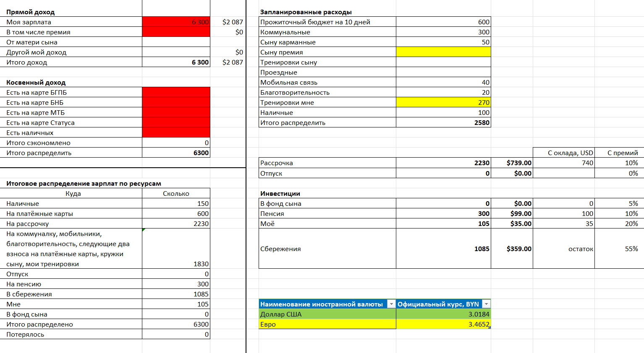Screen dimensions: 644x353
Task: Click the "На пенсию" label cell
Action: click(71, 284)
